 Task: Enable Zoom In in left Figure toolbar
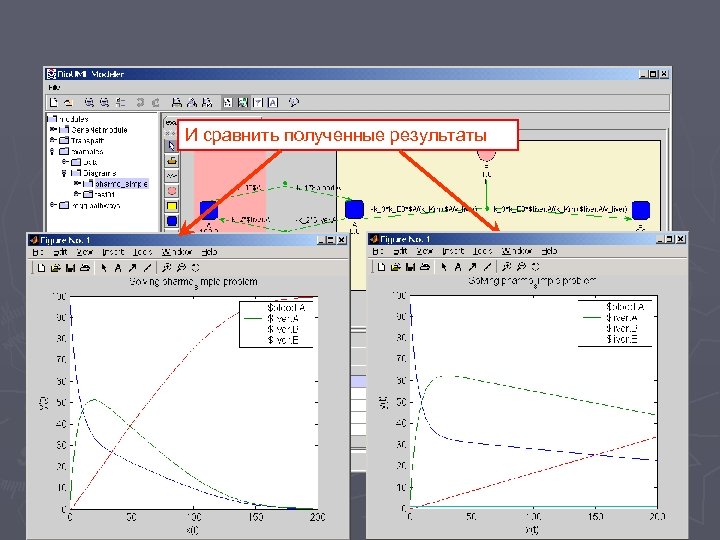coord(166,268)
